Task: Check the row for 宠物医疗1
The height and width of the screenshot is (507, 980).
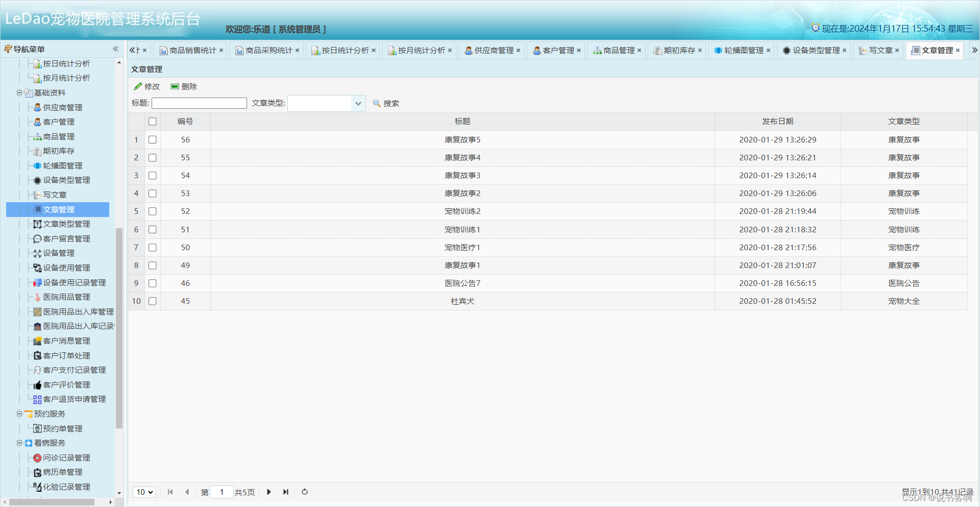Action: (153, 248)
